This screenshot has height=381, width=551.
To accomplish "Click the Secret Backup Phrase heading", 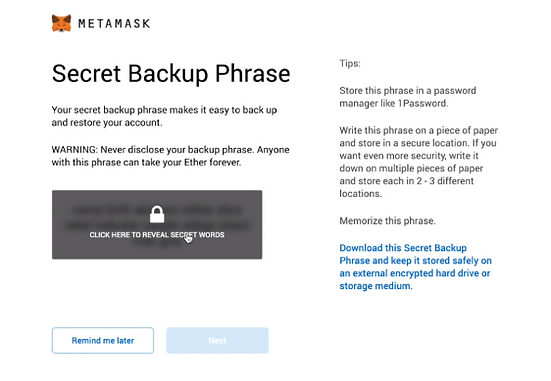I will click(171, 73).
